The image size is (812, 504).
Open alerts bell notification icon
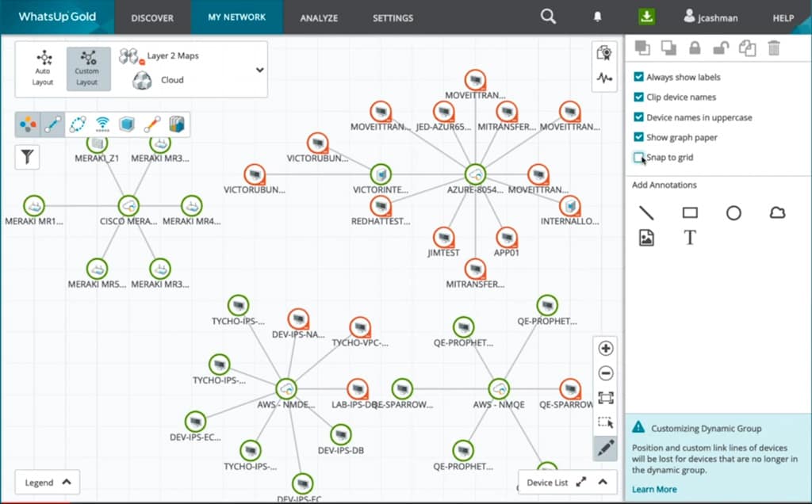[x=597, y=17]
